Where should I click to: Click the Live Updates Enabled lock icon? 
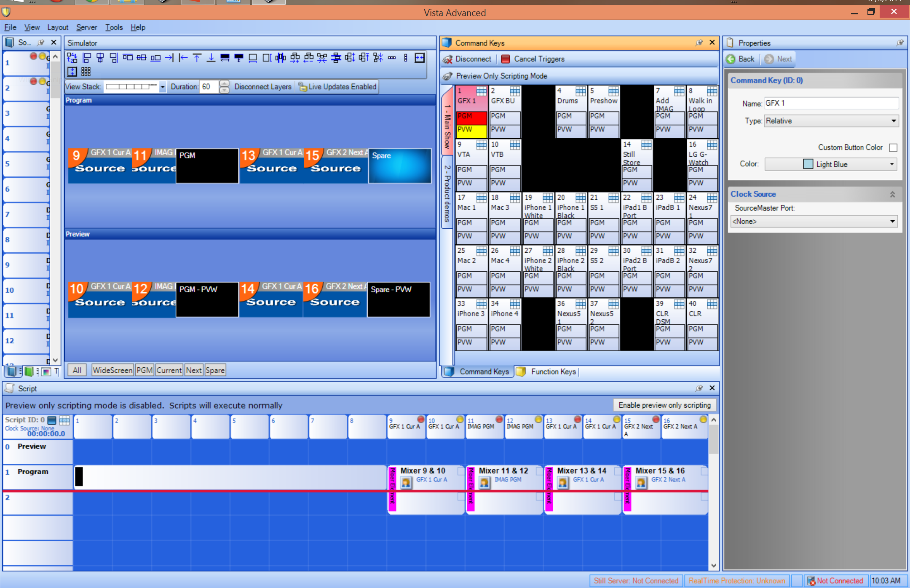click(x=302, y=87)
